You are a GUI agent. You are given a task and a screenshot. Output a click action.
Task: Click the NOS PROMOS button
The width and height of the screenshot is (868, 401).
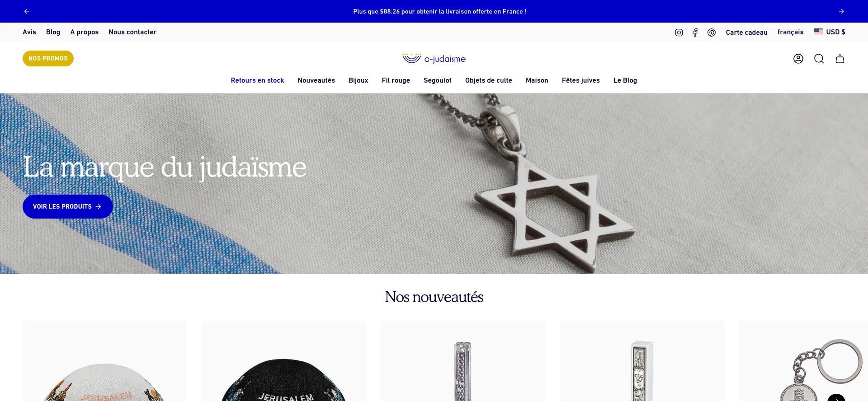coord(48,58)
